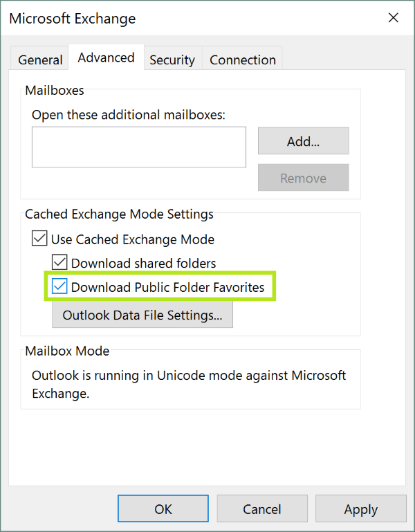The height and width of the screenshot is (532, 415).
Task: Apply the Exchange settings
Action: click(x=361, y=508)
